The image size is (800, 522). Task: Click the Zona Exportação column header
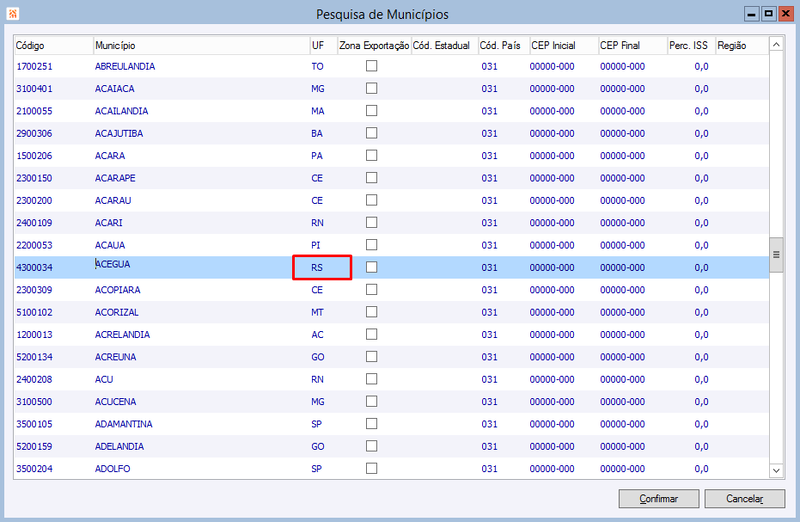[x=374, y=45]
